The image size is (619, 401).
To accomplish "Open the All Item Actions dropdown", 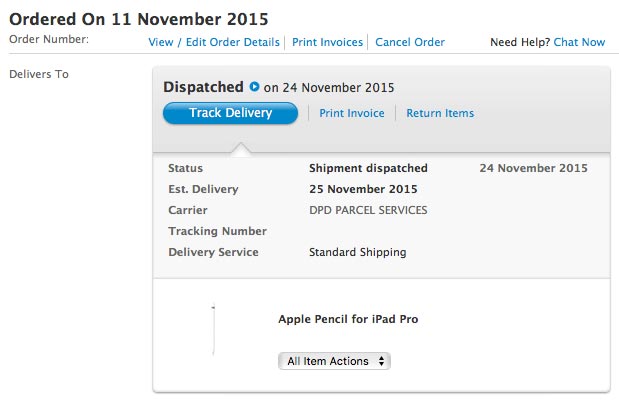I will [x=334, y=361].
